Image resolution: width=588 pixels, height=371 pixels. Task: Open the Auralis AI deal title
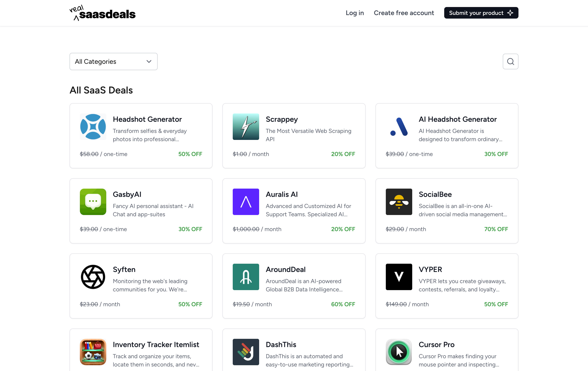[282, 194]
